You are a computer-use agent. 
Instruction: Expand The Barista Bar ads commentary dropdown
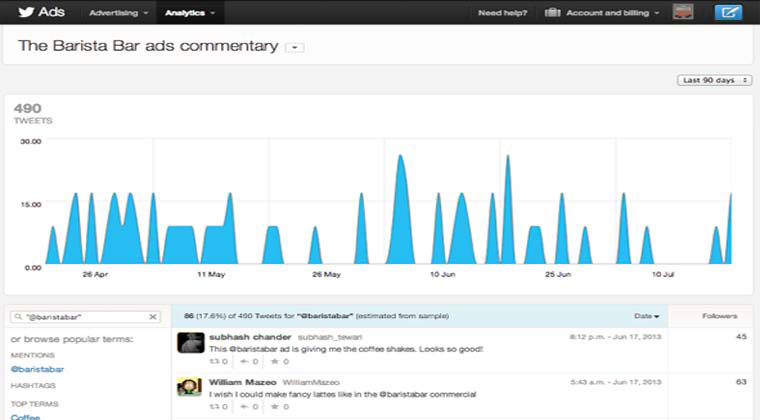click(x=295, y=47)
